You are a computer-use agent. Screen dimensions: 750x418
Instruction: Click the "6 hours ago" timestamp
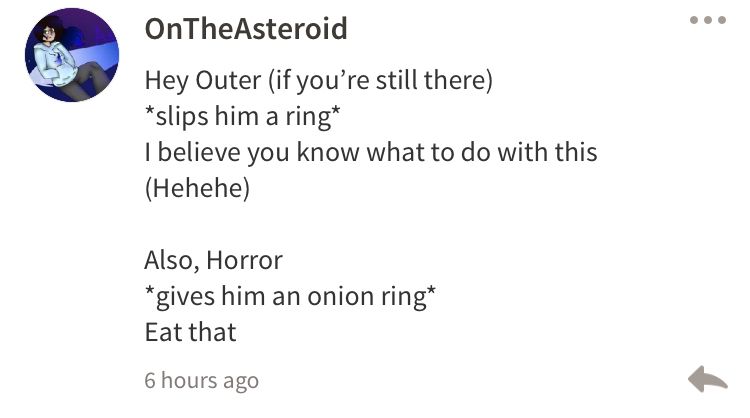tap(201, 381)
